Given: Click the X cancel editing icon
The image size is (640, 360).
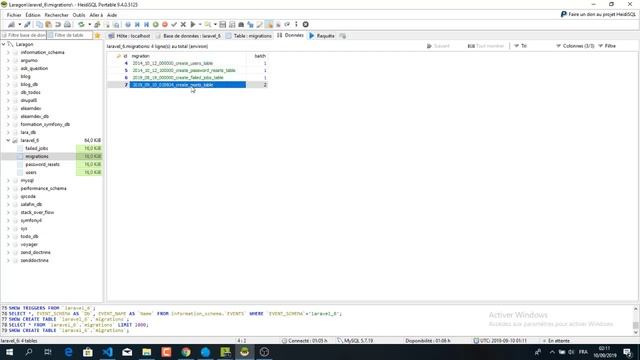Looking at the screenshot, I should pyautogui.click(x=183, y=24).
